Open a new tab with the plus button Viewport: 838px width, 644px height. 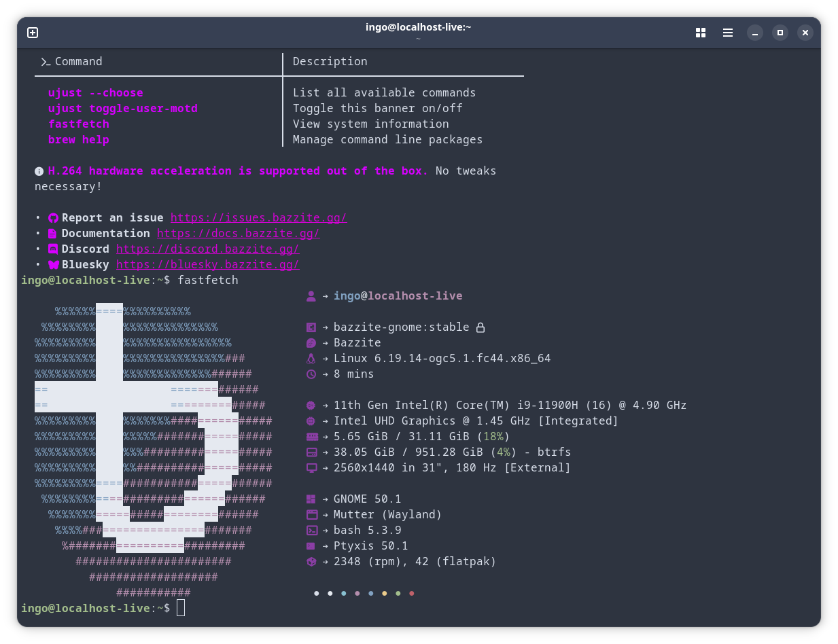pos(33,33)
